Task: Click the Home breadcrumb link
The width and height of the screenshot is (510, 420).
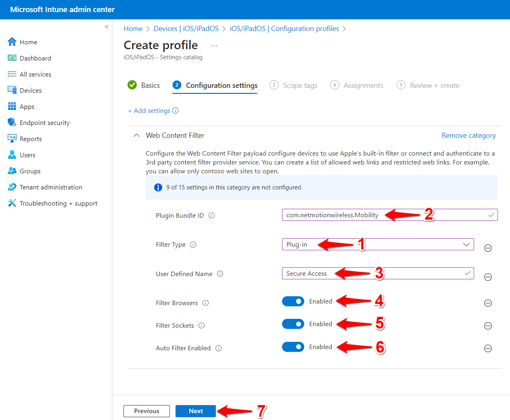Action: coord(133,29)
